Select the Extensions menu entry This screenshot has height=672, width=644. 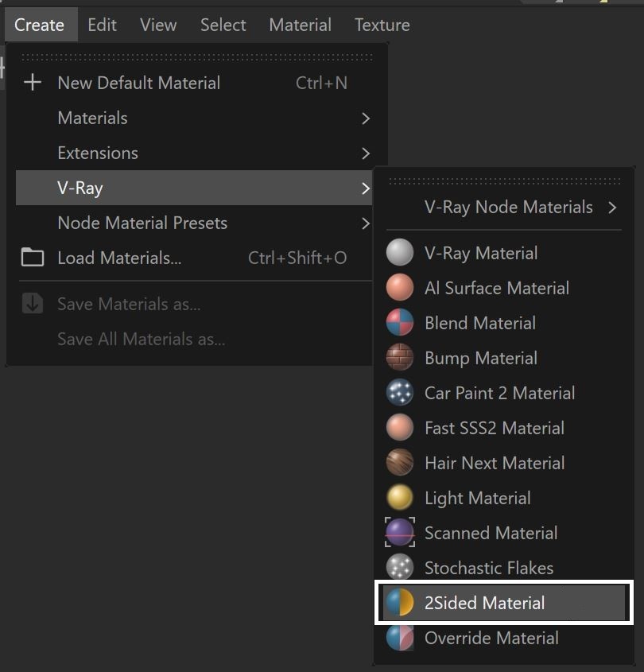[x=194, y=153]
